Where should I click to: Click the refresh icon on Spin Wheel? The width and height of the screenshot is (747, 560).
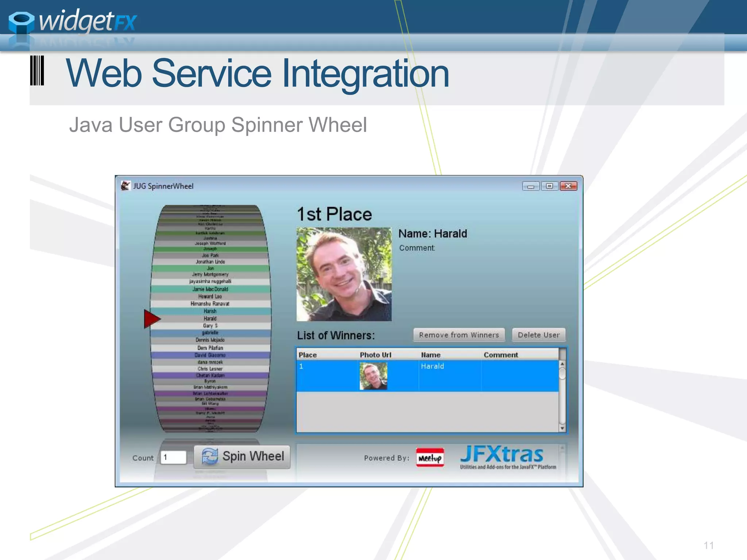[210, 456]
